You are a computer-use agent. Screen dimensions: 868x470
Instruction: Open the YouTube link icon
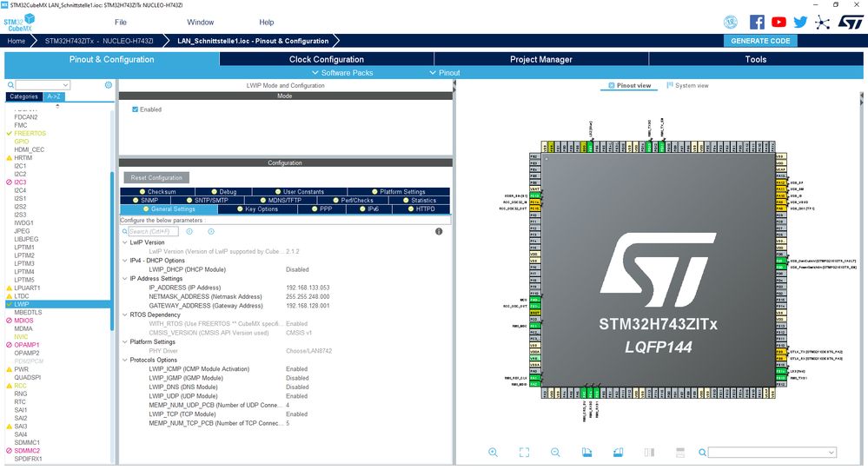coord(779,22)
